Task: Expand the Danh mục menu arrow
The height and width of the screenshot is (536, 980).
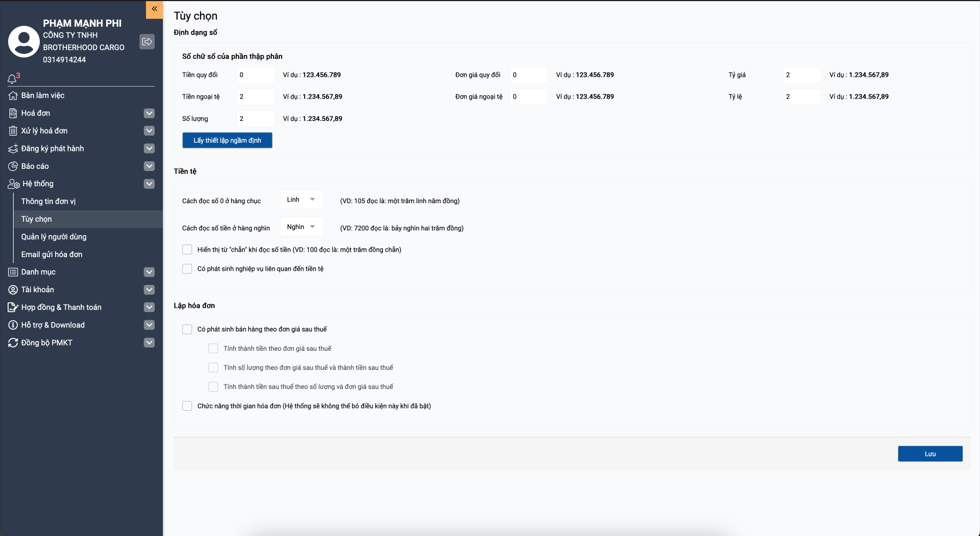Action: pos(149,272)
